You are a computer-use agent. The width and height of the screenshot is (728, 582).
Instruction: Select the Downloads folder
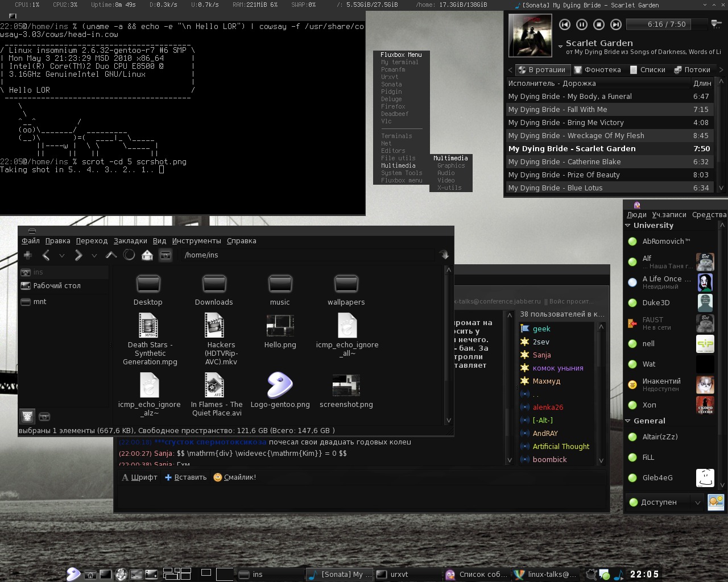tap(214, 290)
